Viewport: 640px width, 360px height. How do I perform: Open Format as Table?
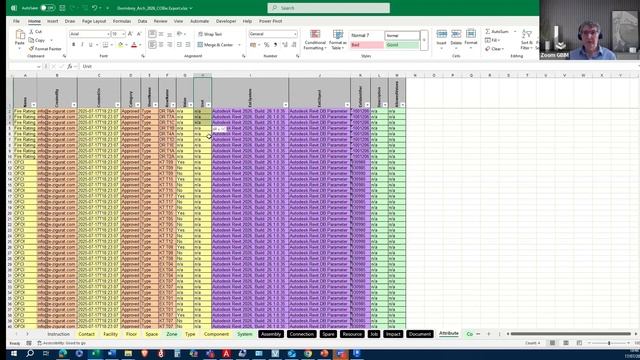point(338,40)
